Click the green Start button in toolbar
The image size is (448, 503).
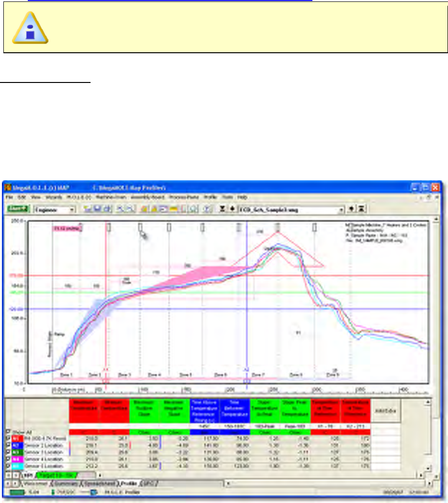click(x=18, y=209)
